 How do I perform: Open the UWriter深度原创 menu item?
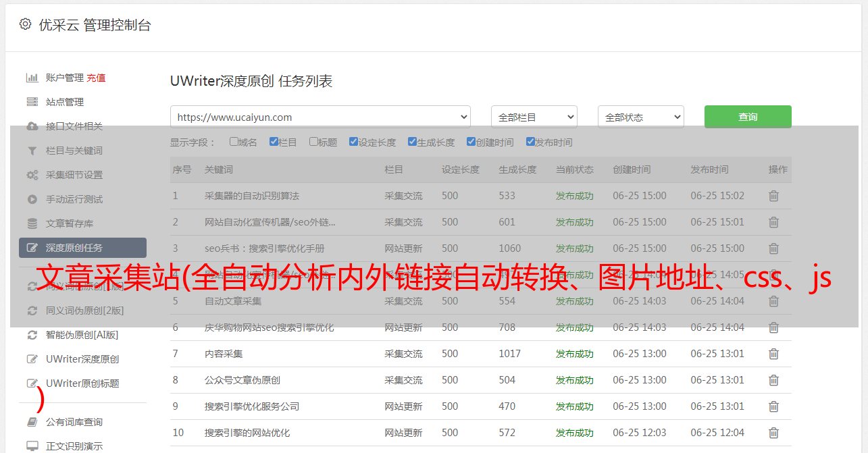pyautogui.click(x=82, y=359)
